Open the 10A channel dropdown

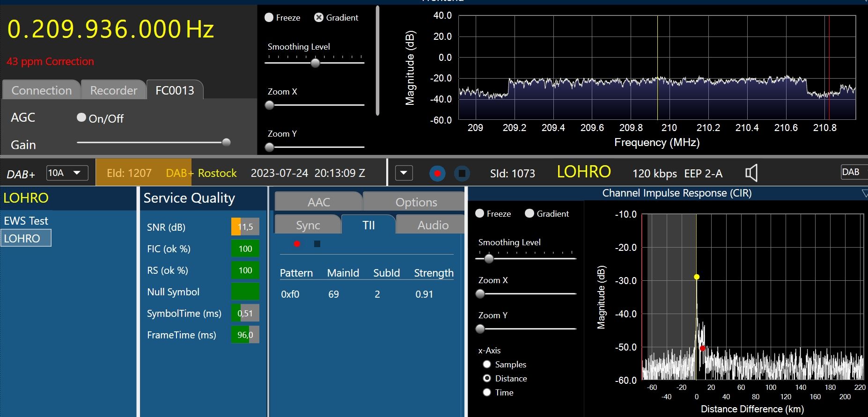(x=67, y=173)
